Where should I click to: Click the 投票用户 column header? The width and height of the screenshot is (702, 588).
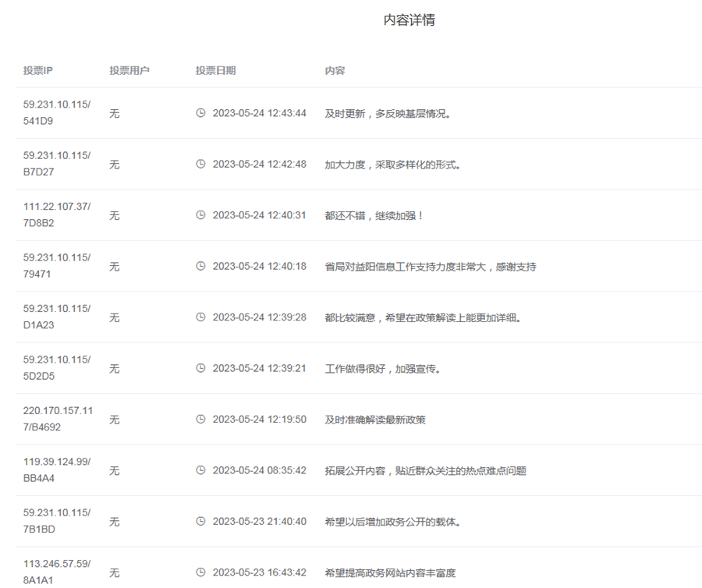(x=129, y=70)
